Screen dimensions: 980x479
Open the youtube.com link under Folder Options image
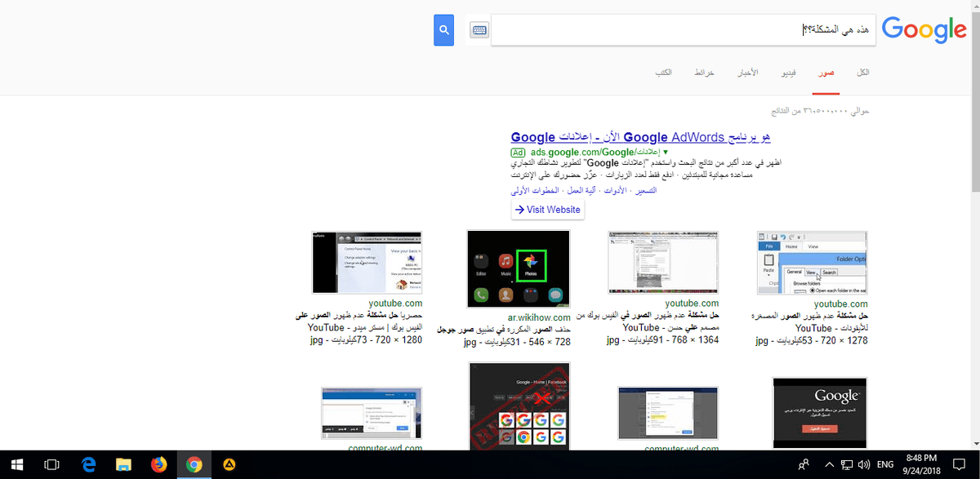(840, 304)
